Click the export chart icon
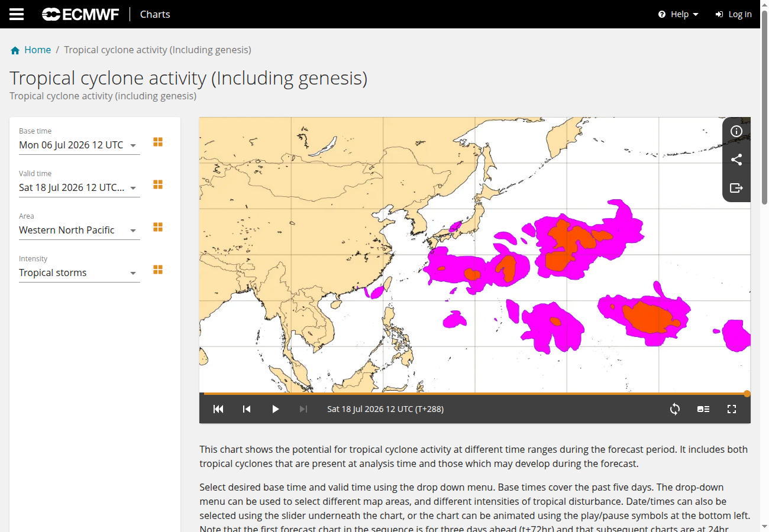Screen dimensions: 769x532 pyautogui.click(x=736, y=188)
